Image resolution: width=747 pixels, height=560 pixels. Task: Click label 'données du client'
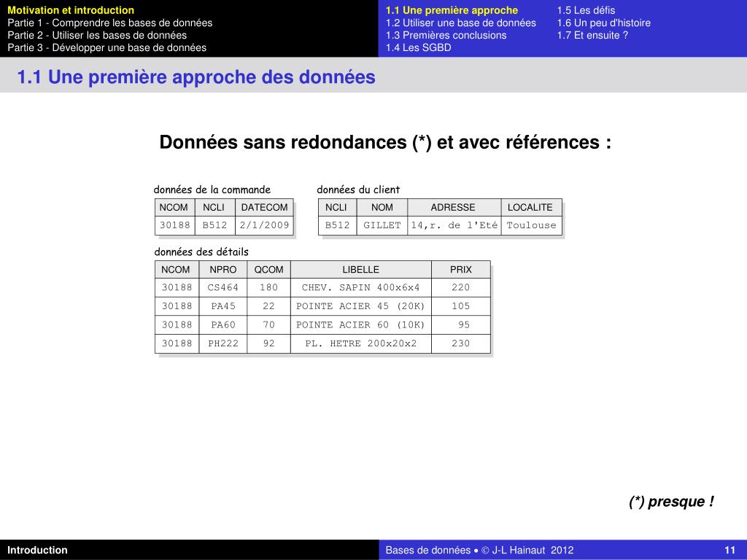(x=358, y=190)
